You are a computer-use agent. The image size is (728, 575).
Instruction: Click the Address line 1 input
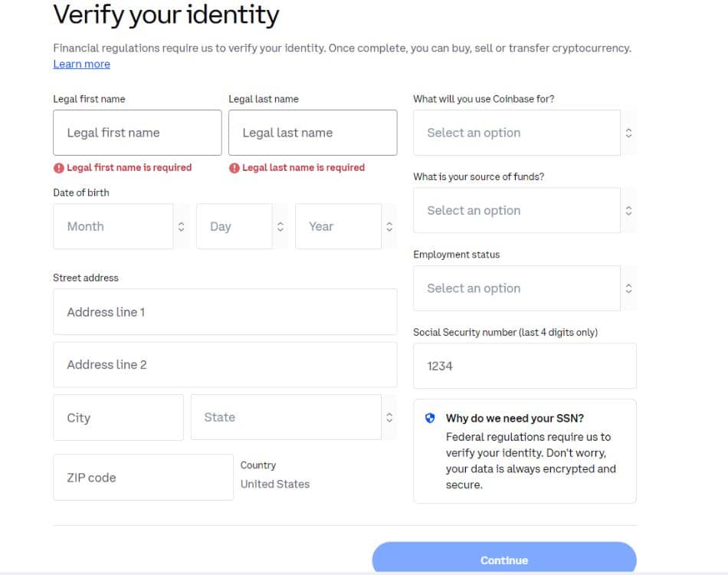225,312
